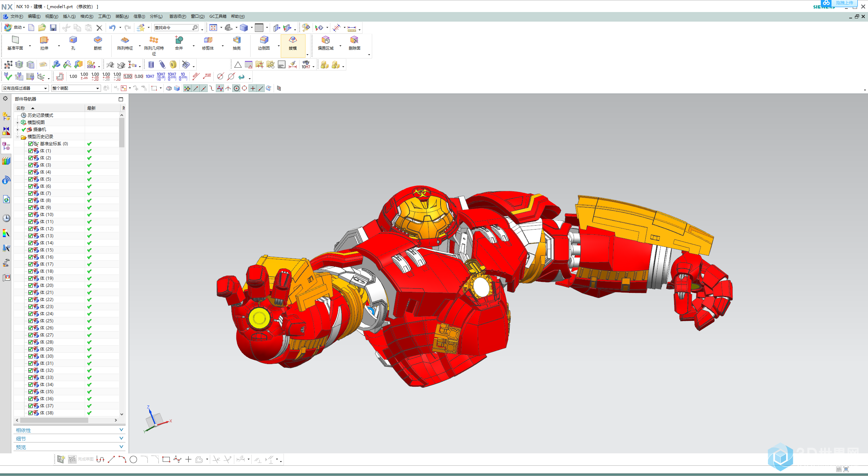Open the 视图(V) menu
The height and width of the screenshot is (476, 868).
[x=51, y=16]
